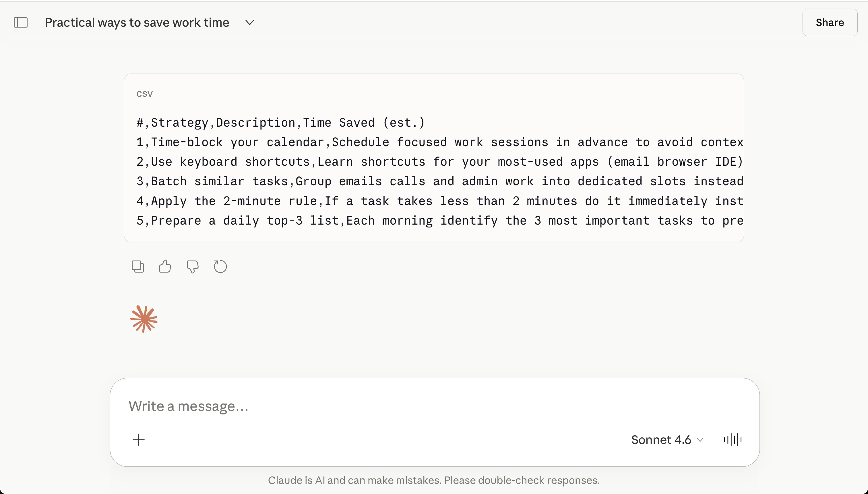The image size is (868, 494).
Task: Click the row '4,Apply the 2-minute rule'
Action: [440, 201]
